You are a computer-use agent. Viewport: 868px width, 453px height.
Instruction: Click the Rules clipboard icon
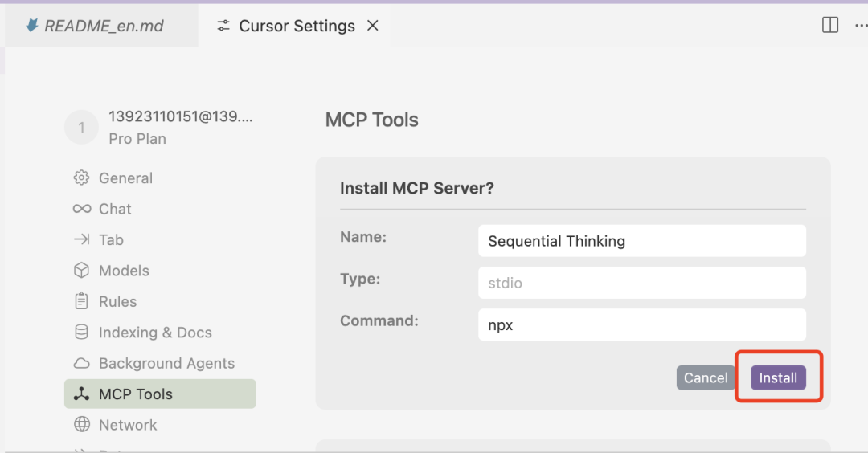(81, 301)
